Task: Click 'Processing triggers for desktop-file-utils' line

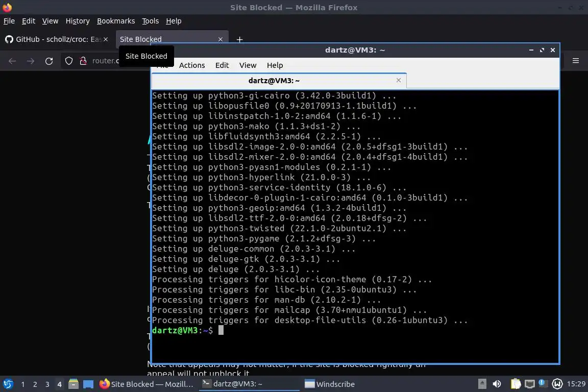Action: point(310,321)
